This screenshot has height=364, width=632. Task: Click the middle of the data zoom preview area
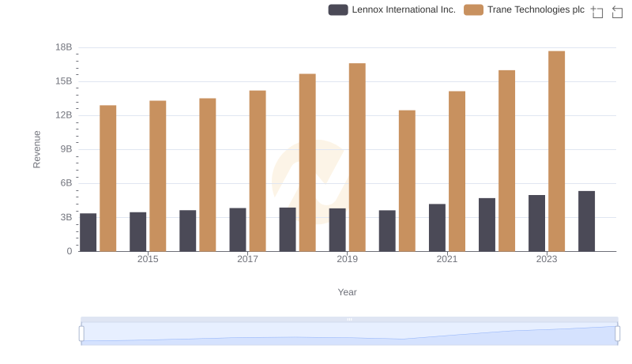pyautogui.click(x=349, y=334)
